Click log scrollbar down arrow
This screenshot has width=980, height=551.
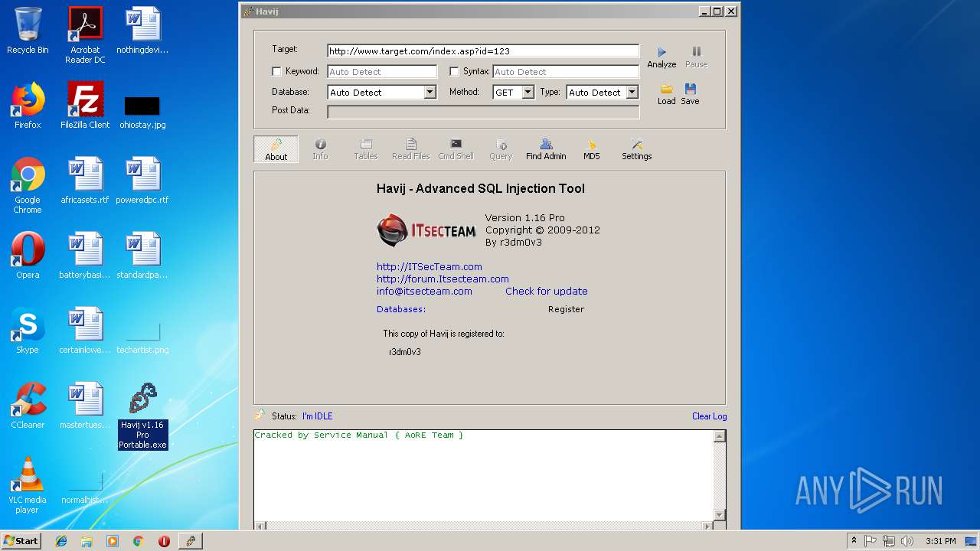(719, 515)
